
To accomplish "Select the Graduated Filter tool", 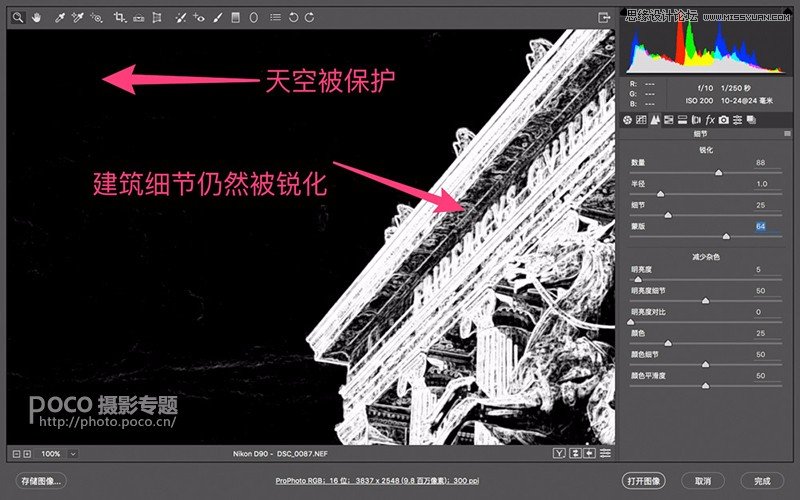I will tap(235, 18).
